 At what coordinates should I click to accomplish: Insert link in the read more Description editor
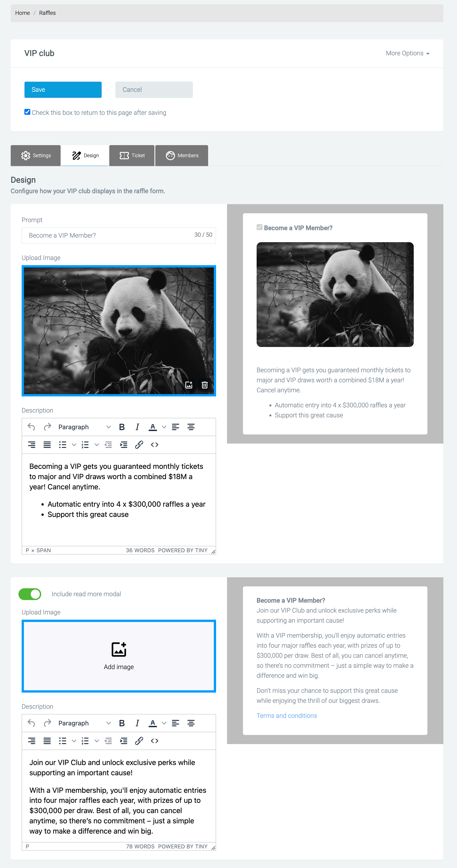coord(139,741)
